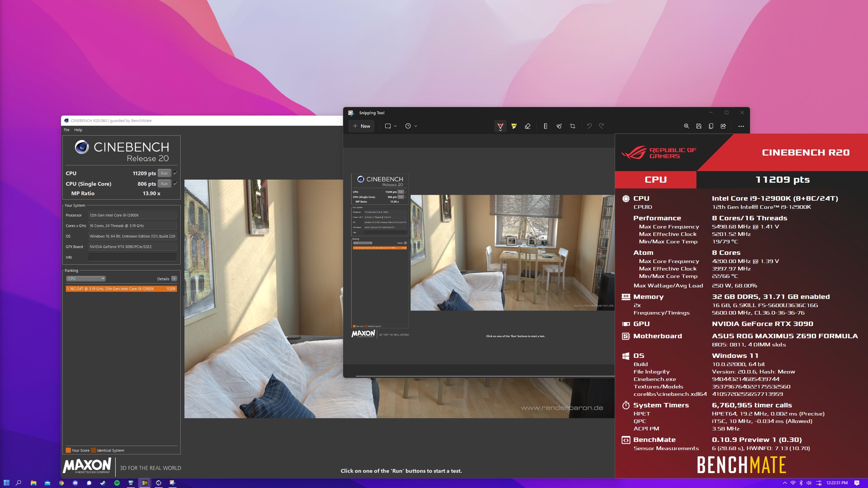The width and height of the screenshot is (868, 488).
Task: Open the volume speaker tray icon
Action: tap(809, 483)
